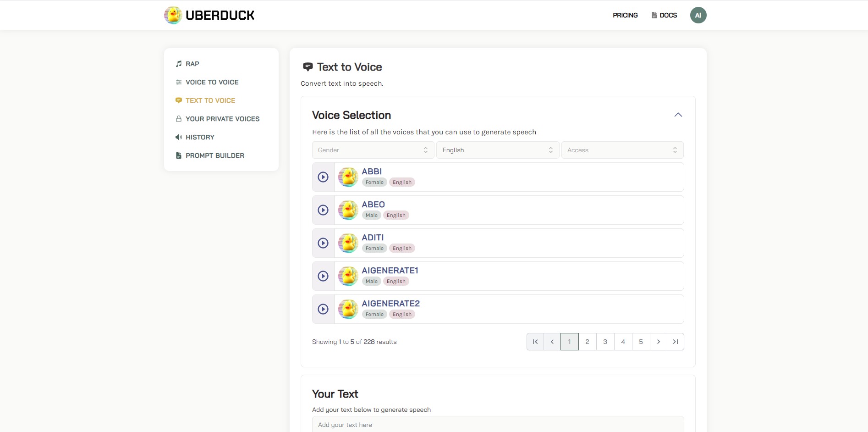This screenshot has height=432, width=868.
Task: Click the Female tag on ABBI
Action: point(374,182)
